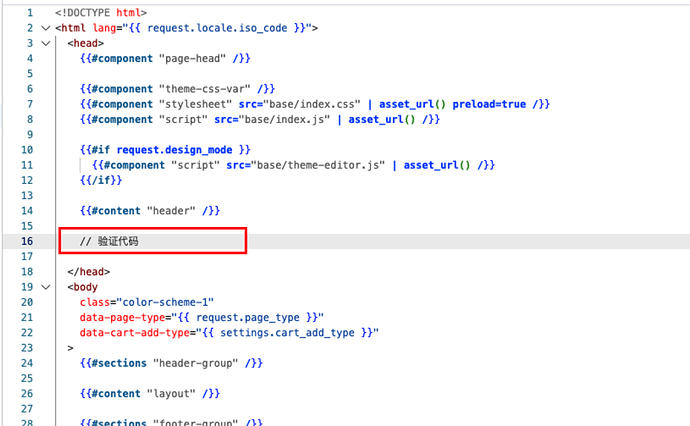This screenshot has width=690, height=426.
Task: Click the DOCTYPE html declaration
Action: tap(101, 13)
